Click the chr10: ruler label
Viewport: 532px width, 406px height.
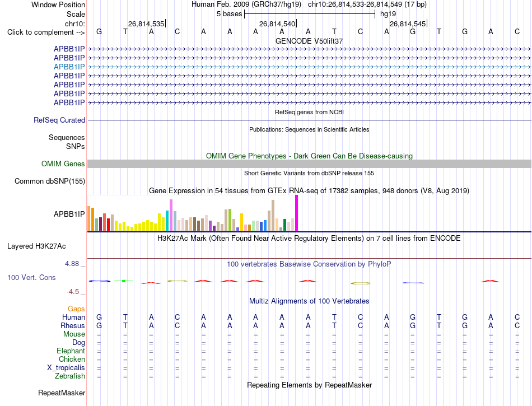click(x=74, y=24)
